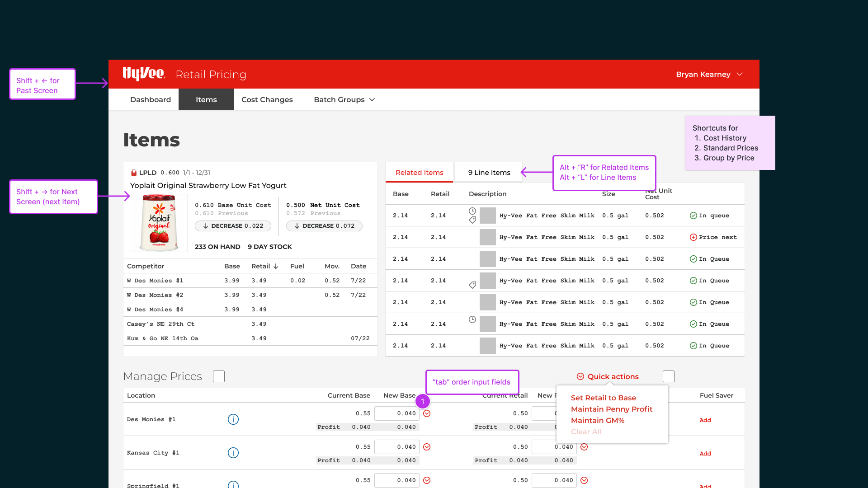
Task: Click the check icon in the first In queue row
Action: tap(693, 216)
